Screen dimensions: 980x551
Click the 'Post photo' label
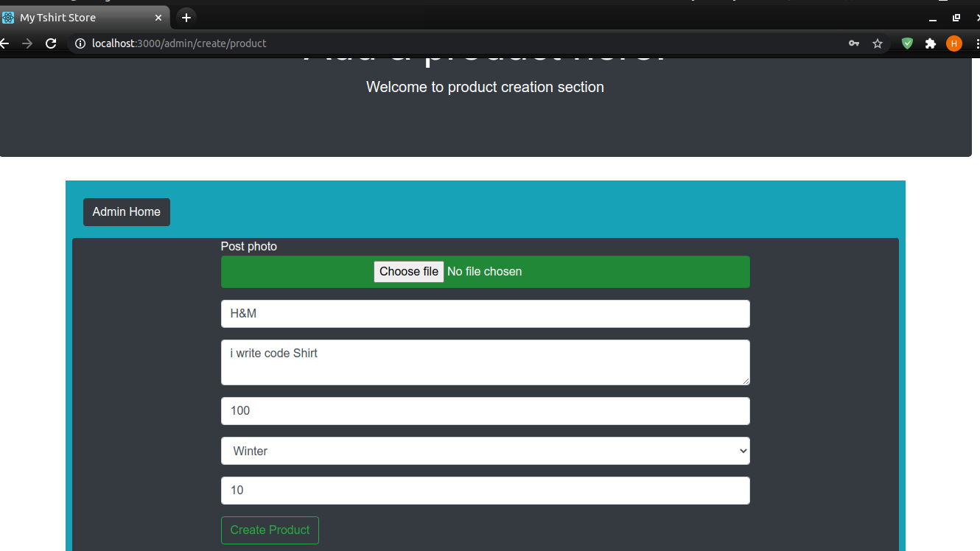(249, 246)
